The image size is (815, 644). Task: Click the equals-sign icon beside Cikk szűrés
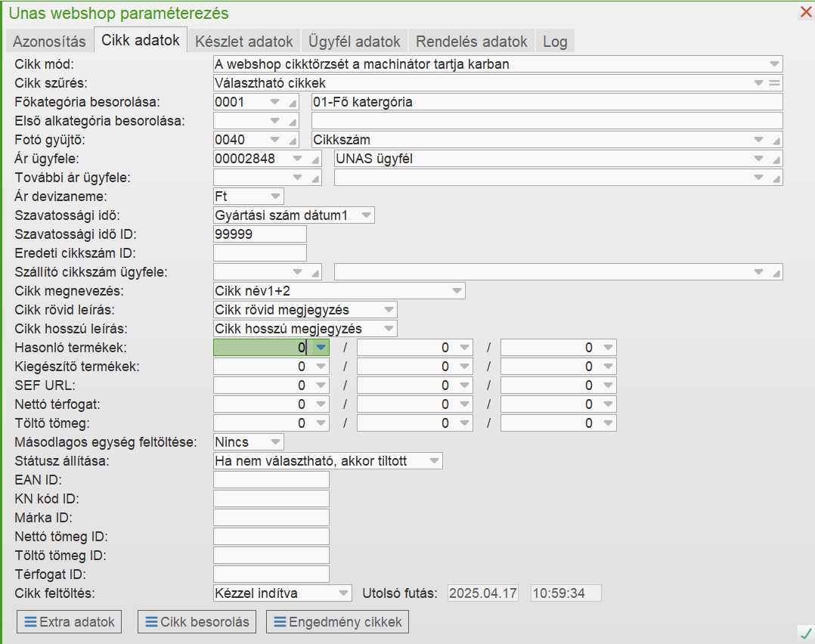coord(775,83)
